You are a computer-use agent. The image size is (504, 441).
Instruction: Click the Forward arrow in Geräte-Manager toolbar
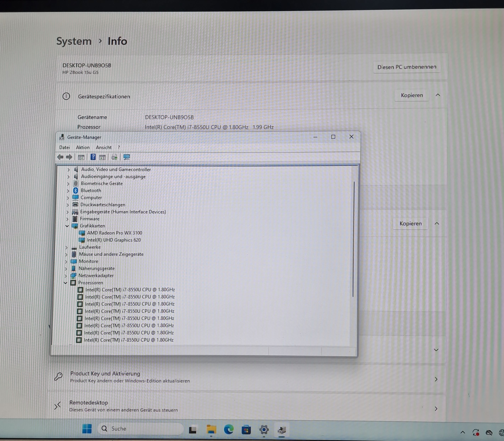[x=69, y=157]
